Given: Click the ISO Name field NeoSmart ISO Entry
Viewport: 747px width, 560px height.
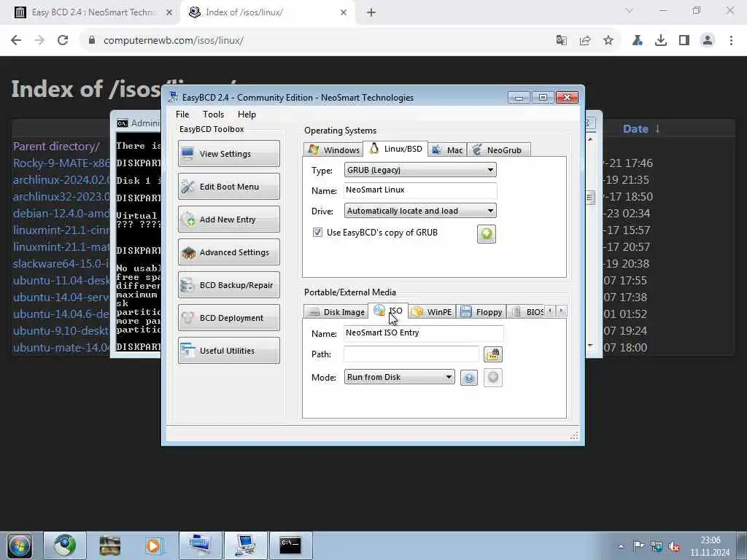Looking at the screenshot, I should (x=424, y=332).
